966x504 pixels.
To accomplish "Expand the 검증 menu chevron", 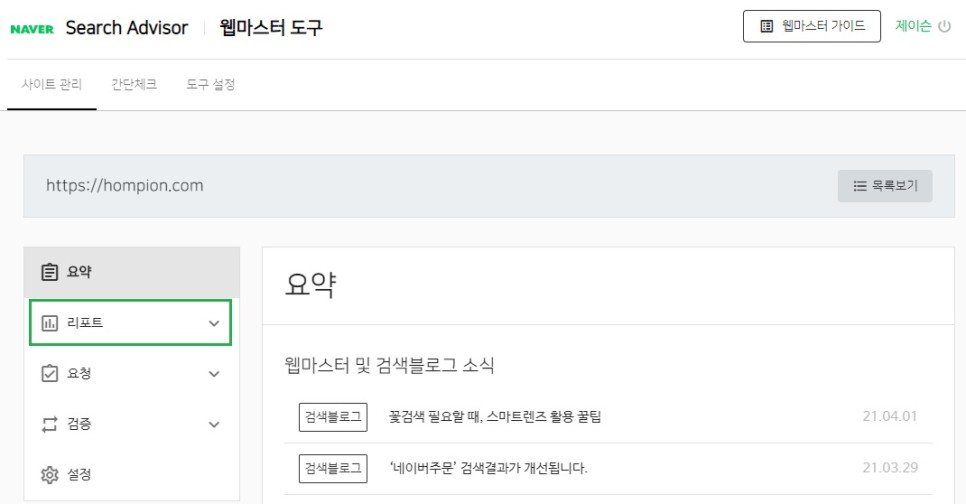I will (213, 424).
